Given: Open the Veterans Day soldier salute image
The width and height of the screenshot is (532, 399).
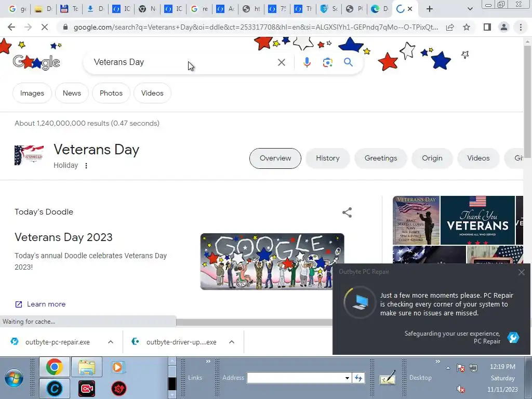Looking at the screenshot, I should [x=416, y=220].
